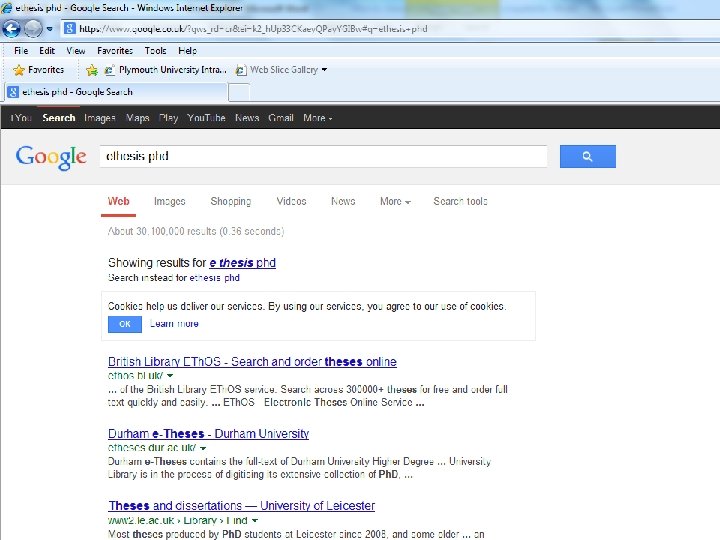Open Plymouth University Intranet favorite link
This screenshot has width=720, height=540.
pos(166,70)
